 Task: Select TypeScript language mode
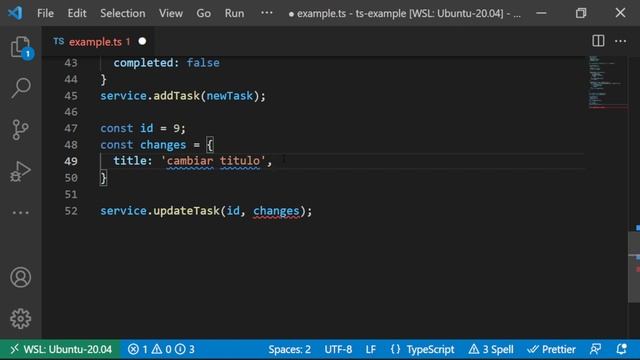430,349
